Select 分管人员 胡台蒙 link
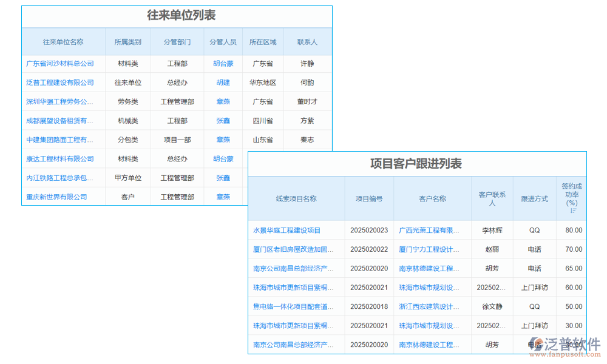 (223, 63)
